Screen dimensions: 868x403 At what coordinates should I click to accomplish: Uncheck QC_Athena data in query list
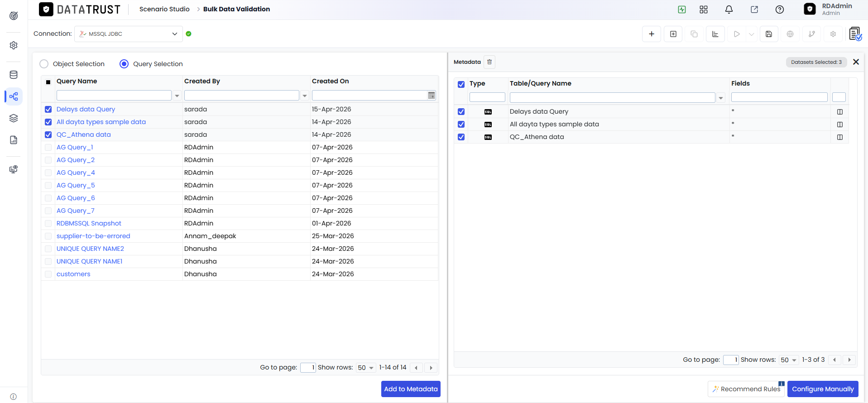tap(48, 134)
